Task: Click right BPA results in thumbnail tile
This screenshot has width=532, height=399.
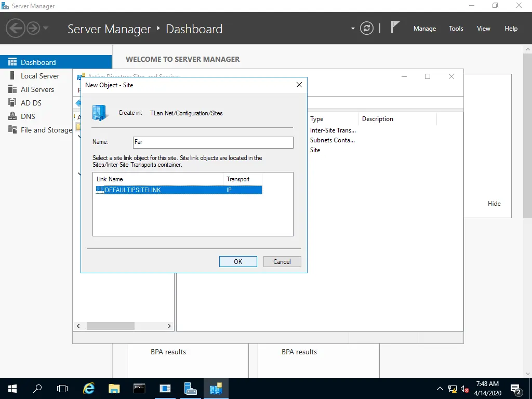Action: coord(299,352)
